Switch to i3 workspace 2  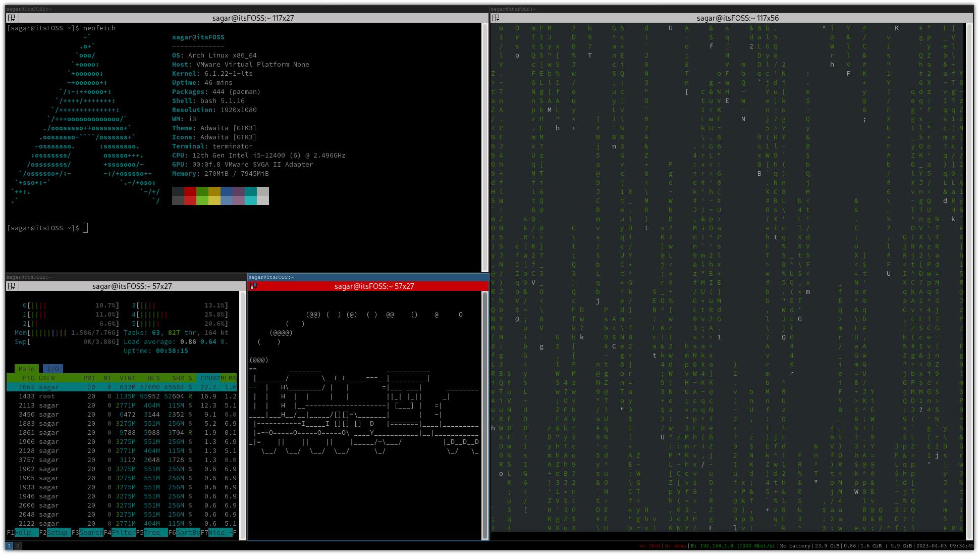18,546
